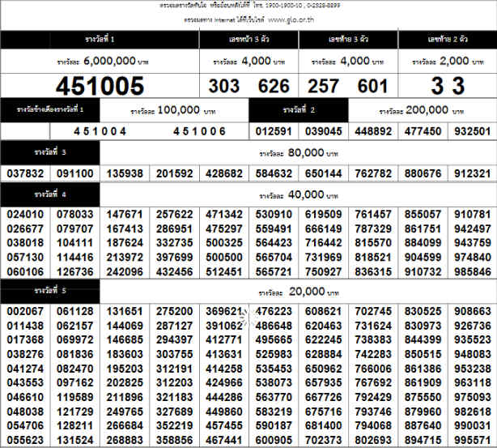
Task: Select the รางวัลที่ 3 section header
Action: click(x=50, y=151)
